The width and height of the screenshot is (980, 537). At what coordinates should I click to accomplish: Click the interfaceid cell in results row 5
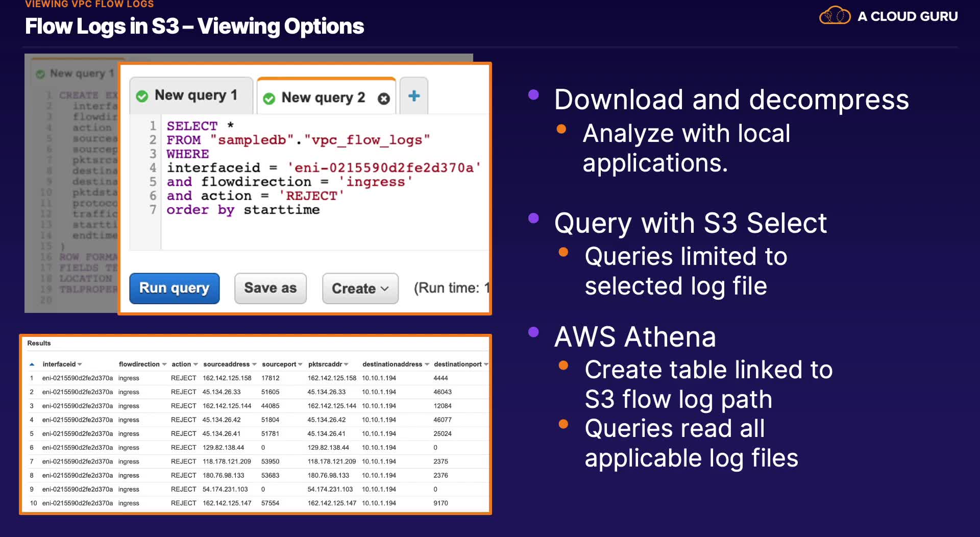(x=78, y=434)
